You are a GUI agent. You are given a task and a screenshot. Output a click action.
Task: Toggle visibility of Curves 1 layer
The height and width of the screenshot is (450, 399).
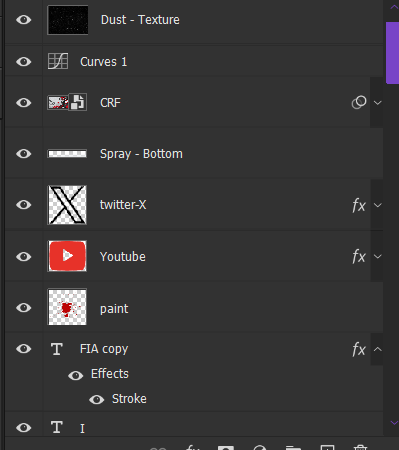(24, 62)
